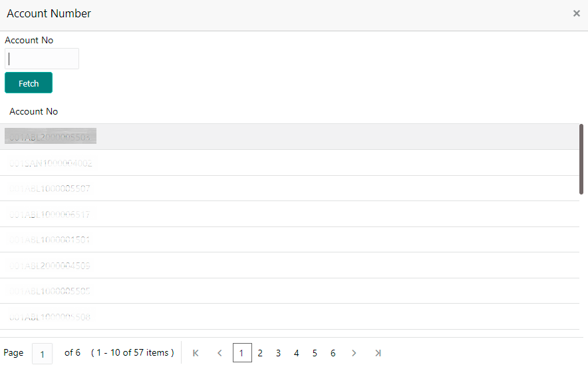Click the Page number input box

[42, 353]
